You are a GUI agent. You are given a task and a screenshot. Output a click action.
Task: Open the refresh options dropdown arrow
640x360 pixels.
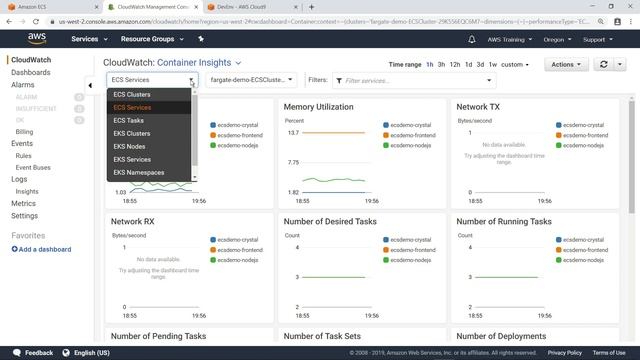click(620, 64)
